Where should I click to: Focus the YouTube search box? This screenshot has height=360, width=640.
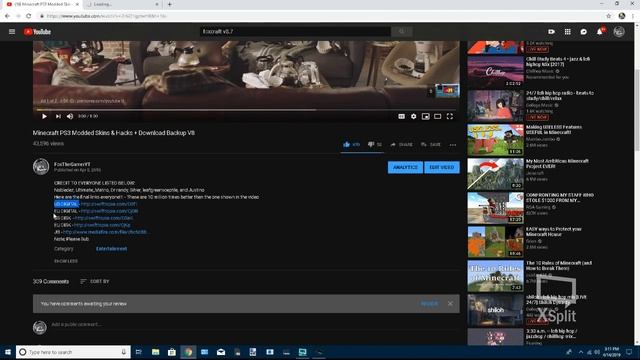pos(295,31)
